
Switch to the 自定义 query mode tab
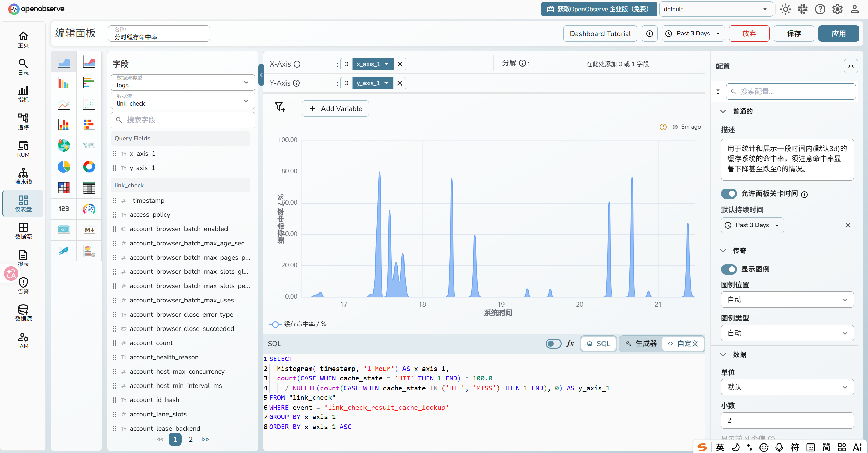pos(684,344)
